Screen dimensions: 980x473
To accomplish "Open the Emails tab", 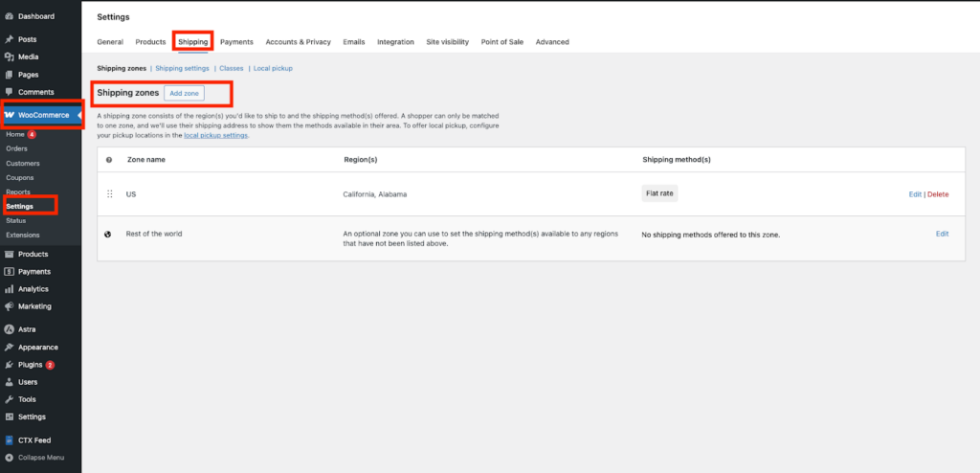I will tap(354, 42).
